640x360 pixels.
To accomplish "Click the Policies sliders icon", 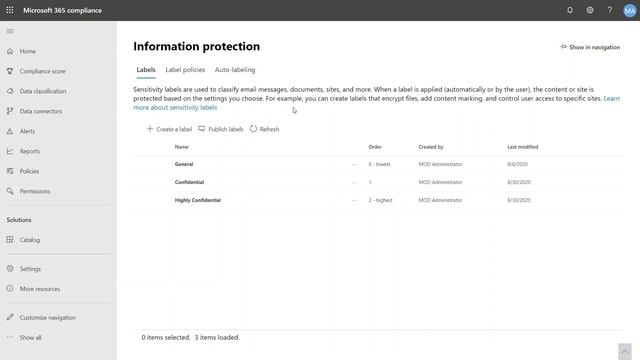I will click(10, 171).
